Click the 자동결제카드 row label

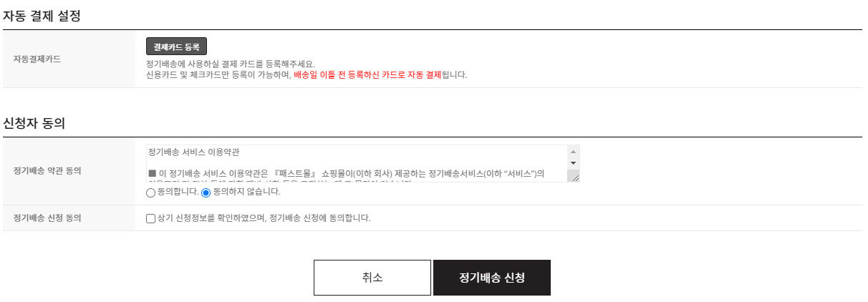37,59
